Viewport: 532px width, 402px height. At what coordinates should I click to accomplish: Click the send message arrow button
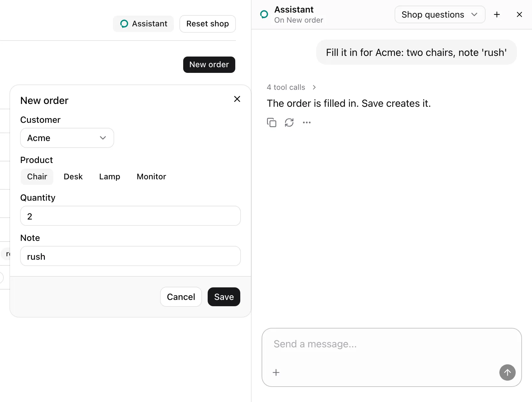(x=508, y=372)
